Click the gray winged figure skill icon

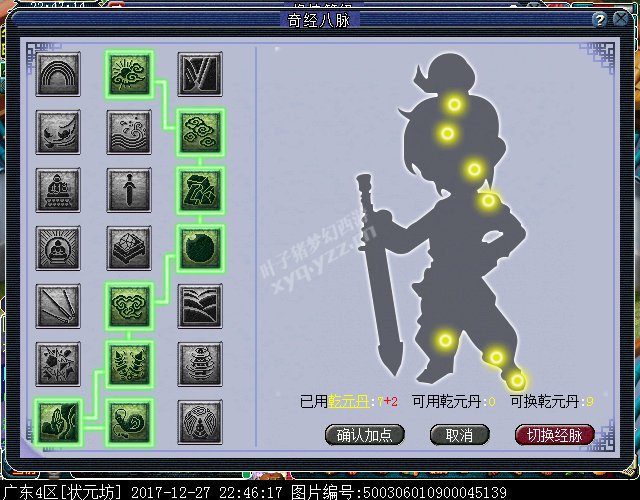[x=200, y=422]
